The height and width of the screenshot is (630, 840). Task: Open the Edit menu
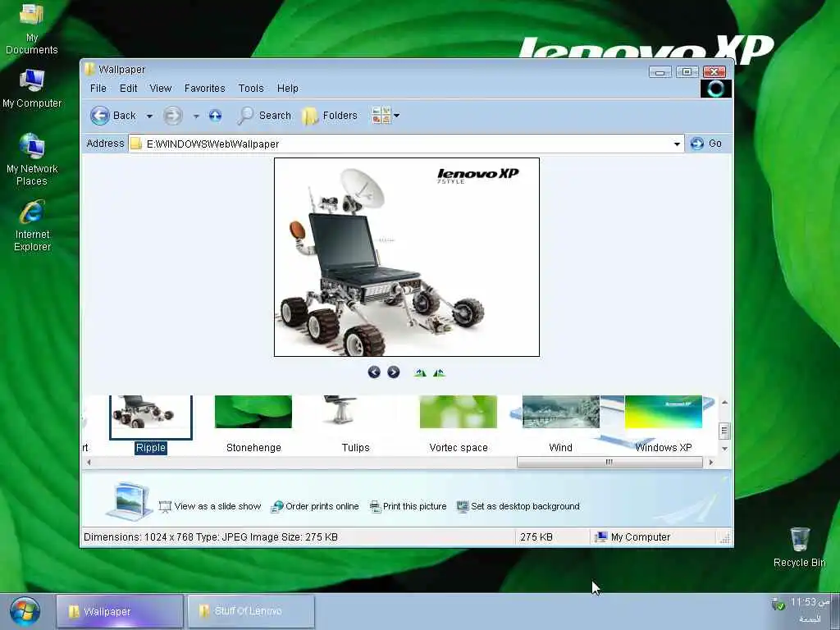coord(128,89)
